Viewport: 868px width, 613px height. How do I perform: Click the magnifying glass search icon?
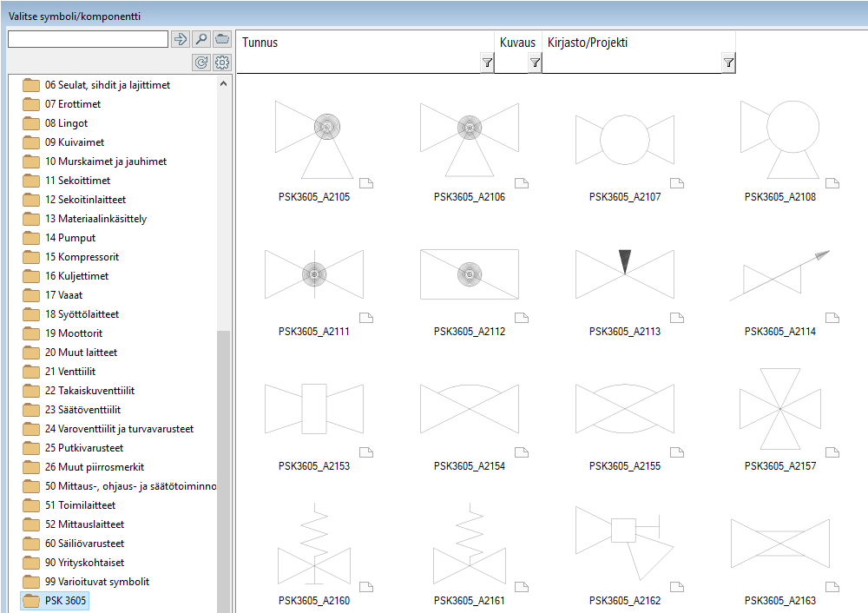201,39
